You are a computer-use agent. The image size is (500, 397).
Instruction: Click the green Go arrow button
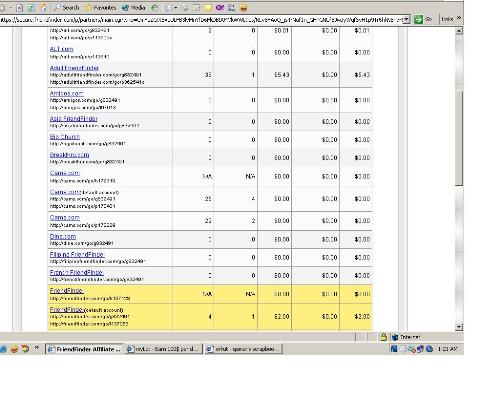(418, 20)
